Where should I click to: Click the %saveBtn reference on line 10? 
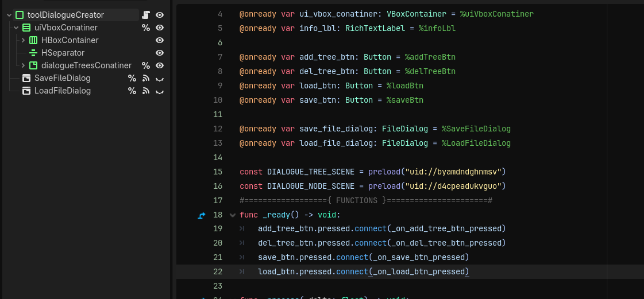click(405, 100)
